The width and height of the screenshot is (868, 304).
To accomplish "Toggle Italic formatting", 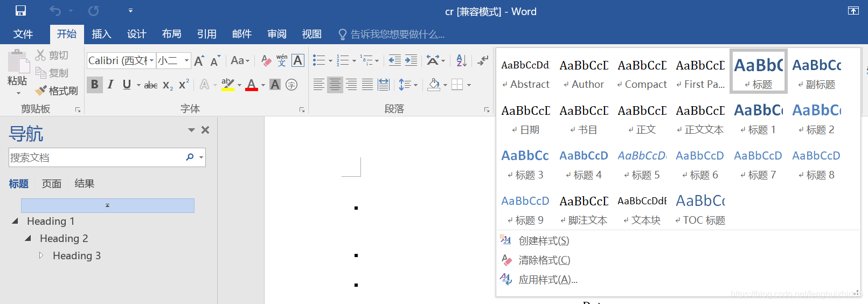I will pyautogui.click(x=110, y=85).
